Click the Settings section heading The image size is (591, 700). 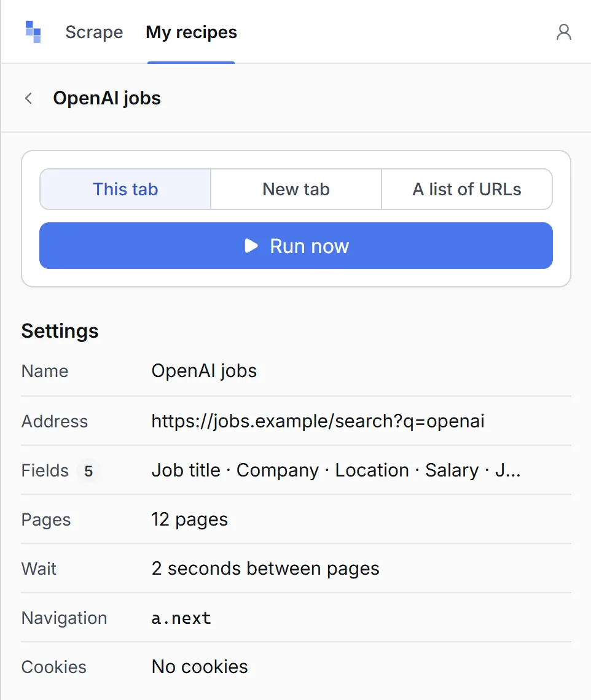click(x=60, y=331)
